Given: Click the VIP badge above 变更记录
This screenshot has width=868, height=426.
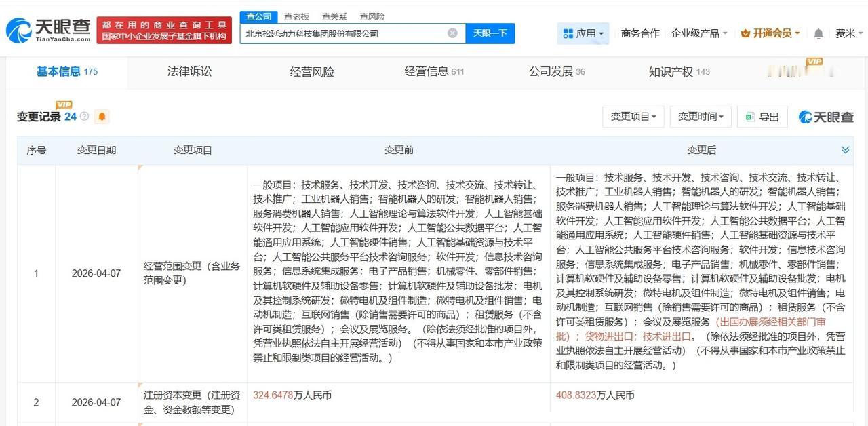Looking at the screenshot, I should pos(64,105).
